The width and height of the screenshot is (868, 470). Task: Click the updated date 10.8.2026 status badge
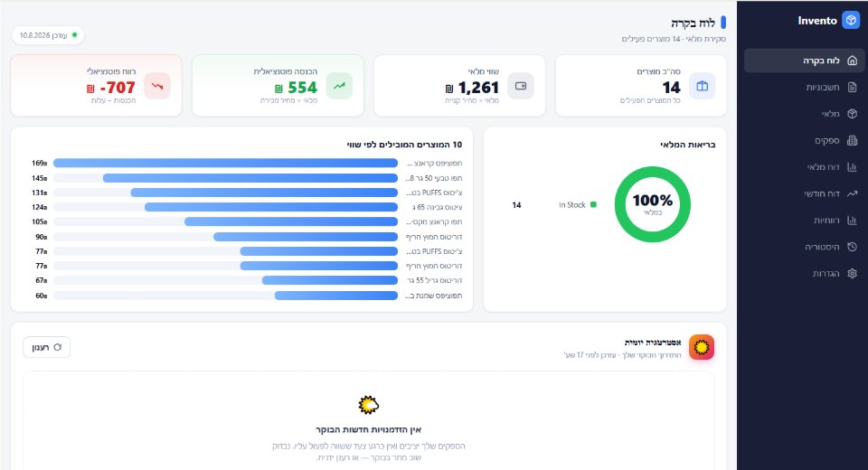click(x=48, y=35)
